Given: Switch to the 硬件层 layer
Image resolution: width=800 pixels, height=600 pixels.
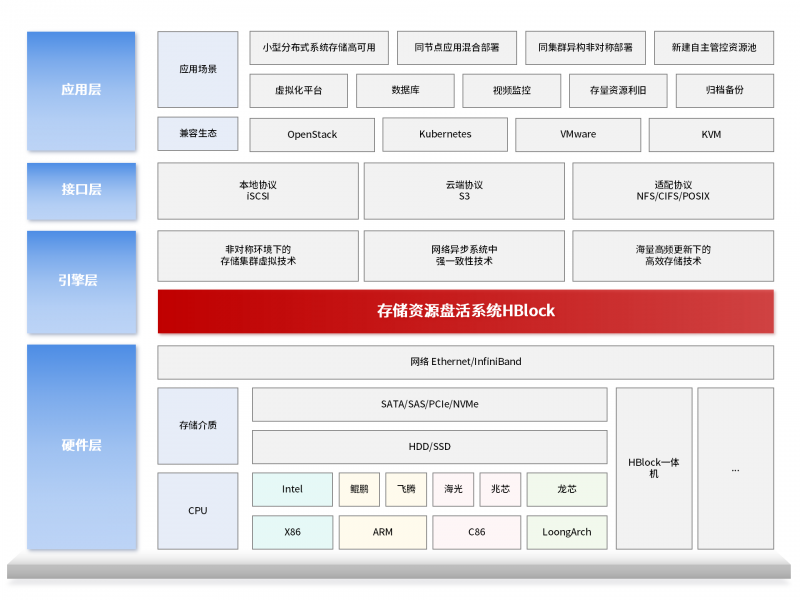Looking at the screenshot, I should tap(81, 447).
